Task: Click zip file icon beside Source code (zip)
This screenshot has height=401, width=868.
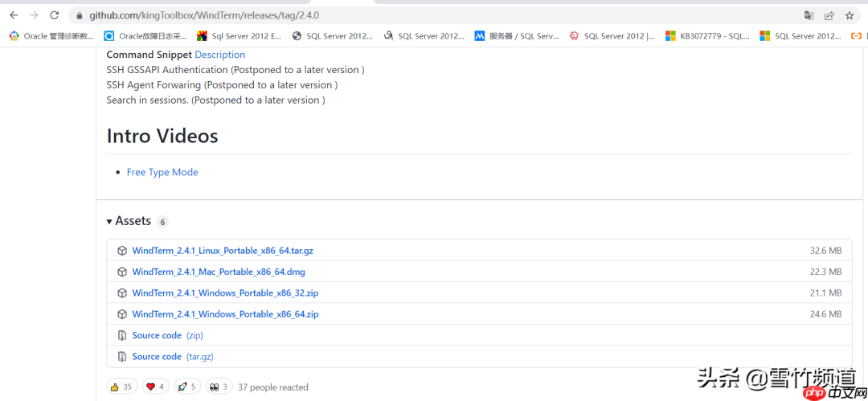Action: (x=122, y=336)
